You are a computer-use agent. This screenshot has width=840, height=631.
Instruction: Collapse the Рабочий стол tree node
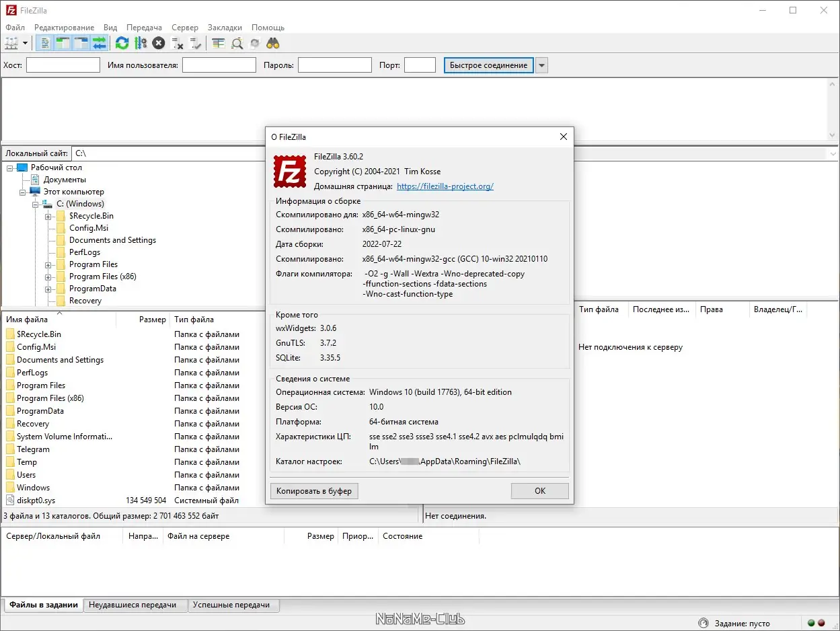10,168
